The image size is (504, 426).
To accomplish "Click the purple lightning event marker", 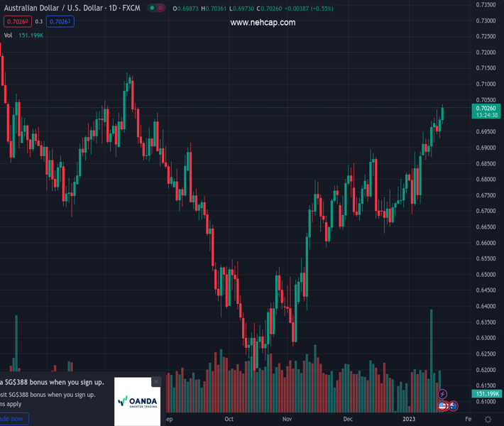I will [x=443, y=394].
